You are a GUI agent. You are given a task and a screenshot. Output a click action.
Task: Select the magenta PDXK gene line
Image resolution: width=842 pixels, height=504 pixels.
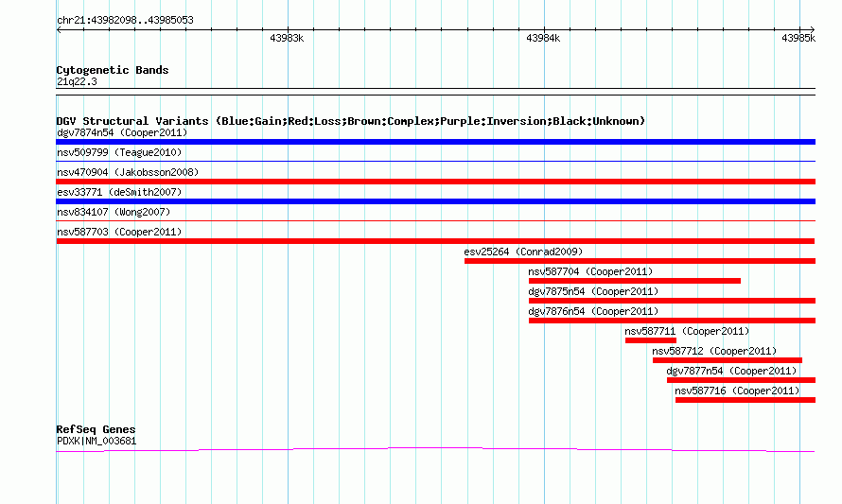(435, 449)
